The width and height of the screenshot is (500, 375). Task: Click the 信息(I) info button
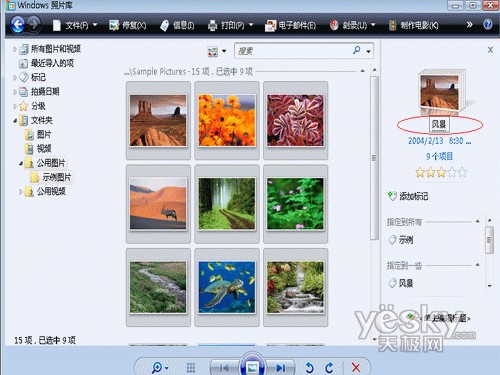(177, 25)
